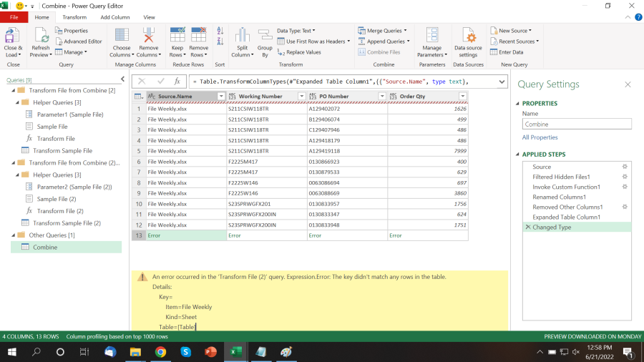Viewport: 644px width, 362px height.
Task: Click the data type icon of Source.Name column
Action: (152, 97)
